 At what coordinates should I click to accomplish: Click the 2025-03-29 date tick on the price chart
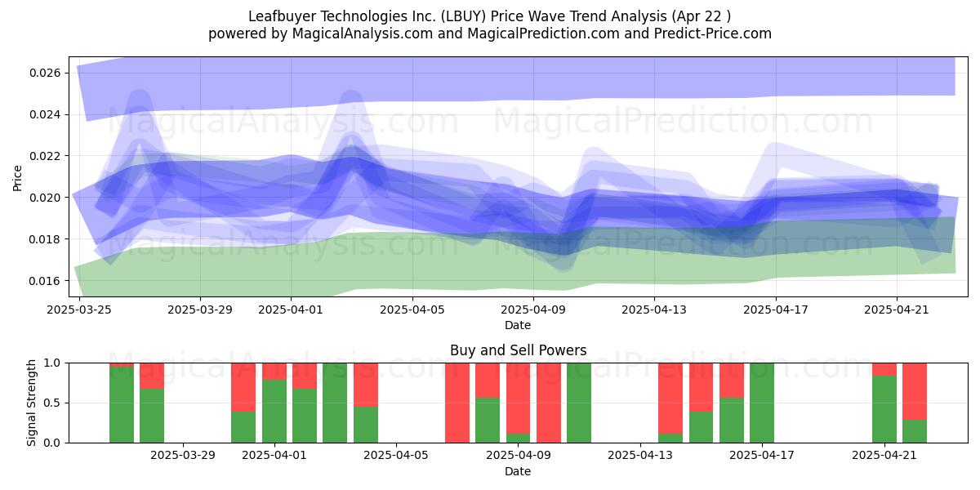pos(201,310)
